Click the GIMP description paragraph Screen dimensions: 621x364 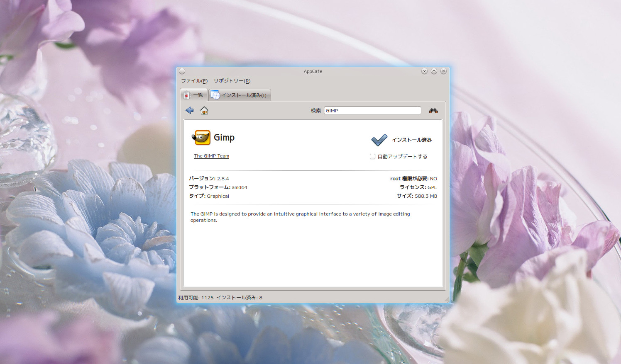click(300, 217)
